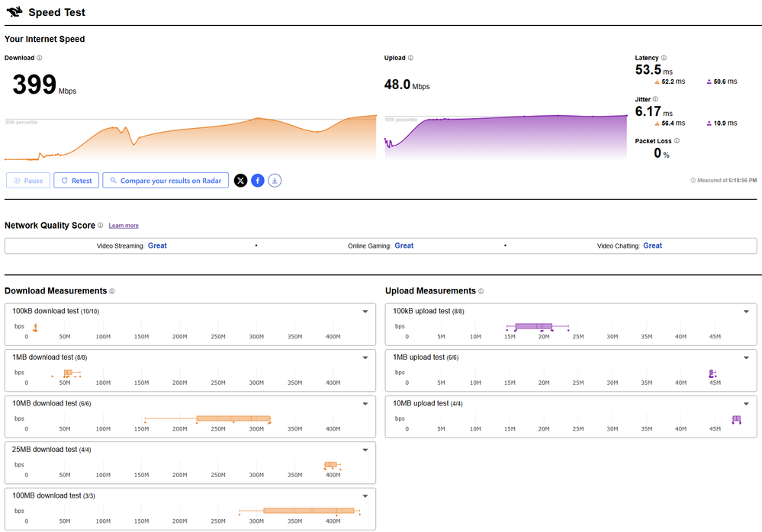Click the 1MB upload test box plot
Viewport: 762px width, 532px height.
pyautogui.click(x=712, y=373)
